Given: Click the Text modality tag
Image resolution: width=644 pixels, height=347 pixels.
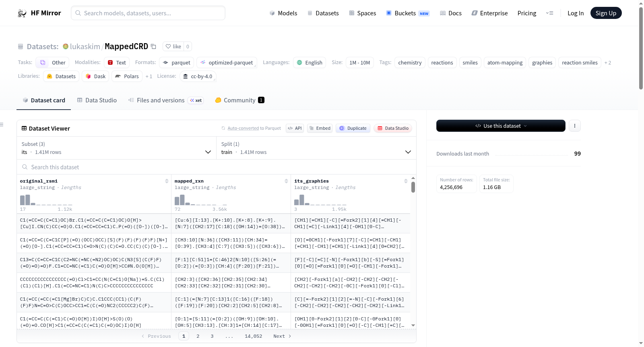Looking at the screenshot, I should click(x=117, y=62).
